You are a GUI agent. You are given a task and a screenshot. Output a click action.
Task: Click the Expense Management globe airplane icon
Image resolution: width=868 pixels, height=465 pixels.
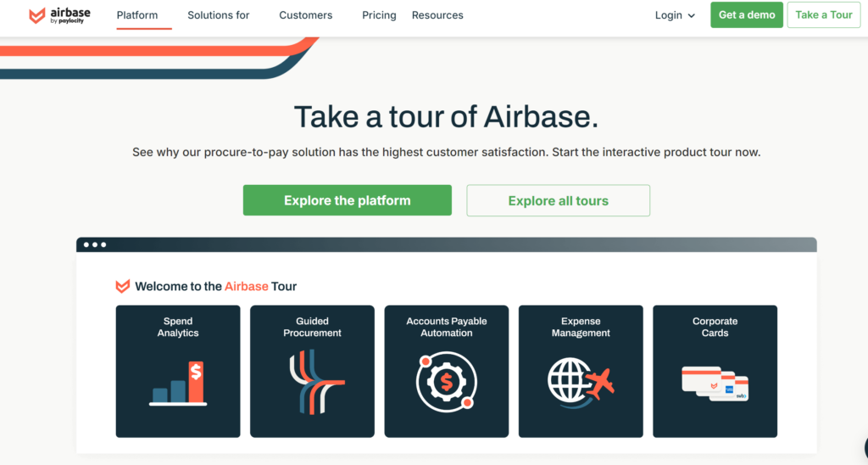click(x=581, y=380)
